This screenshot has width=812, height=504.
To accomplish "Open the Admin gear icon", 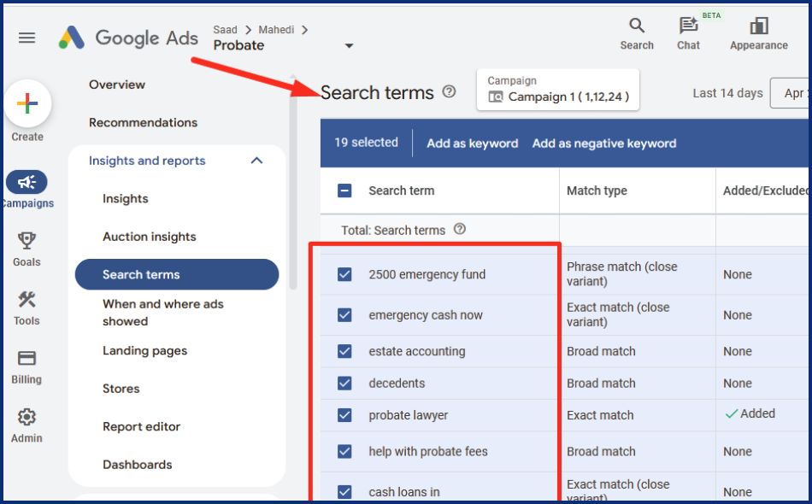I will point(26,417).
